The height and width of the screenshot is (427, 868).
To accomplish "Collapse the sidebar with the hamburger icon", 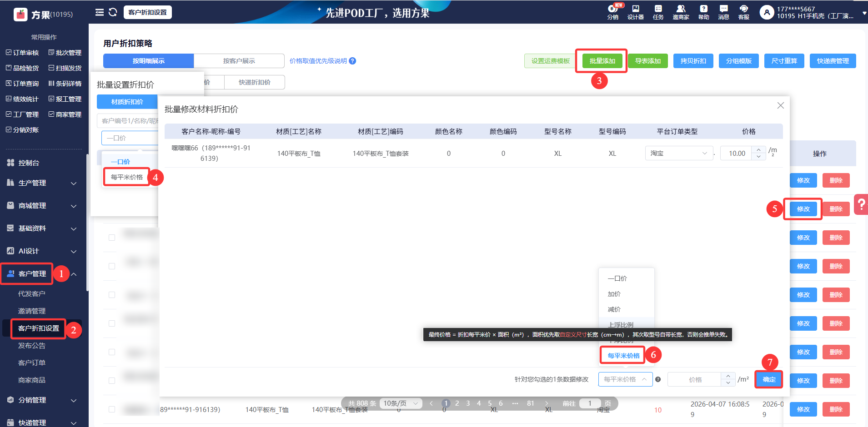I will click(99, 12).
